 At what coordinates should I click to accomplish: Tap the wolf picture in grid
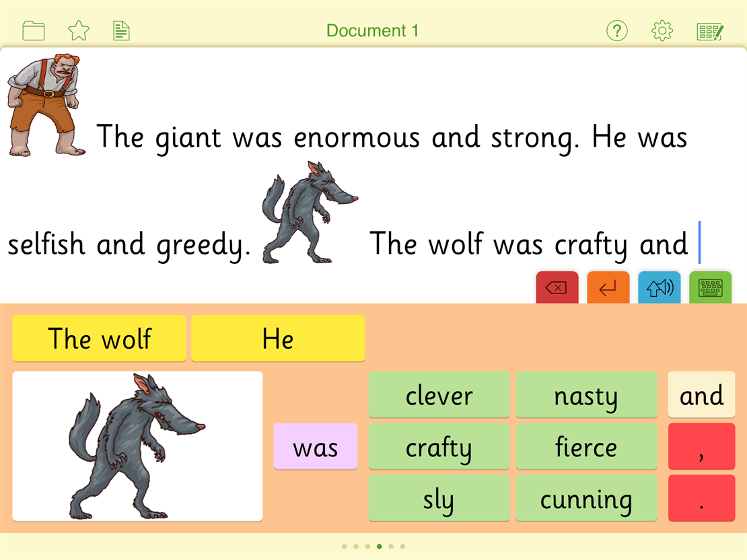pos(137,446)
